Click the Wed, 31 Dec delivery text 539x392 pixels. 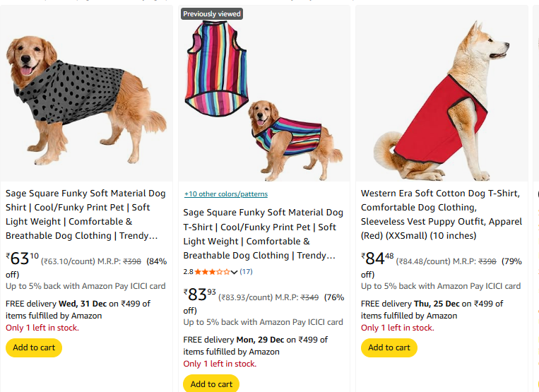click(82, 304)
